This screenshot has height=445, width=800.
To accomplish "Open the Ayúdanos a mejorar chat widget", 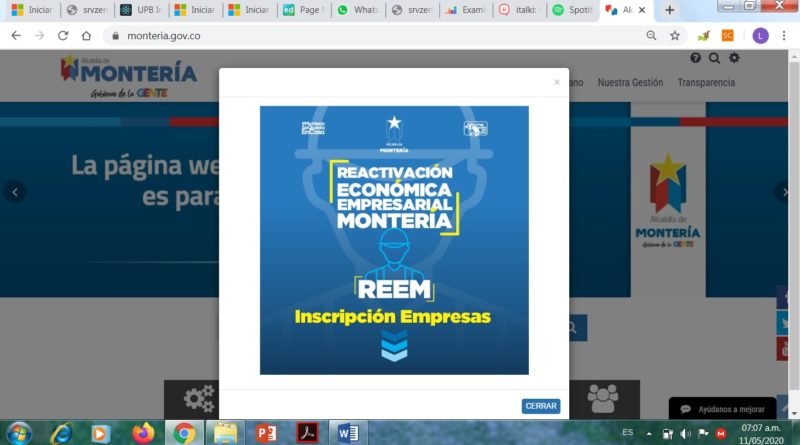I will (722, 409).
